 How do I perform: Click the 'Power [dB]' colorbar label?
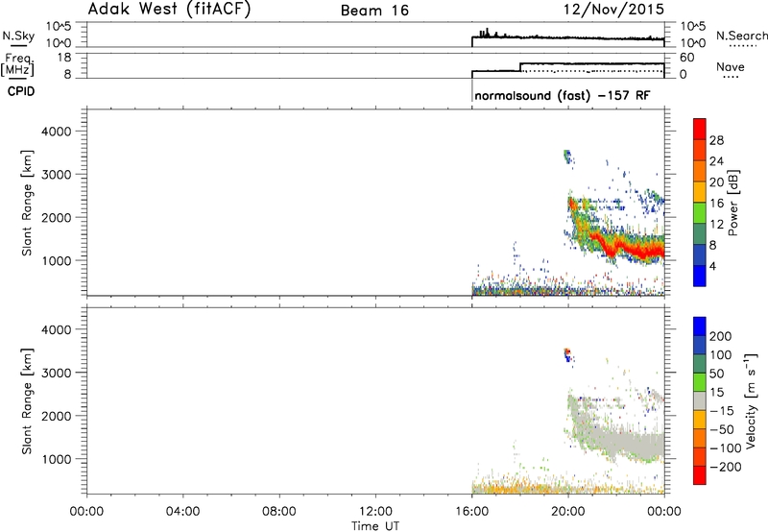732,203
